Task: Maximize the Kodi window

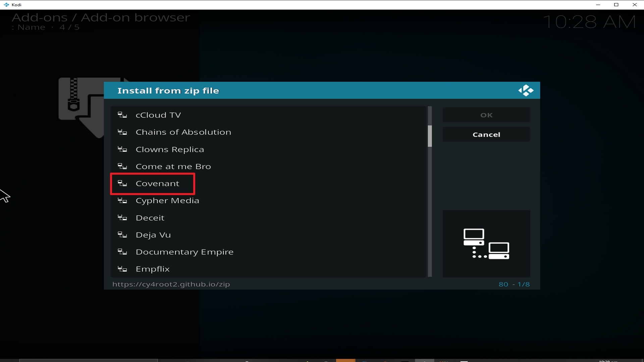Action: (x=616, y=5)
